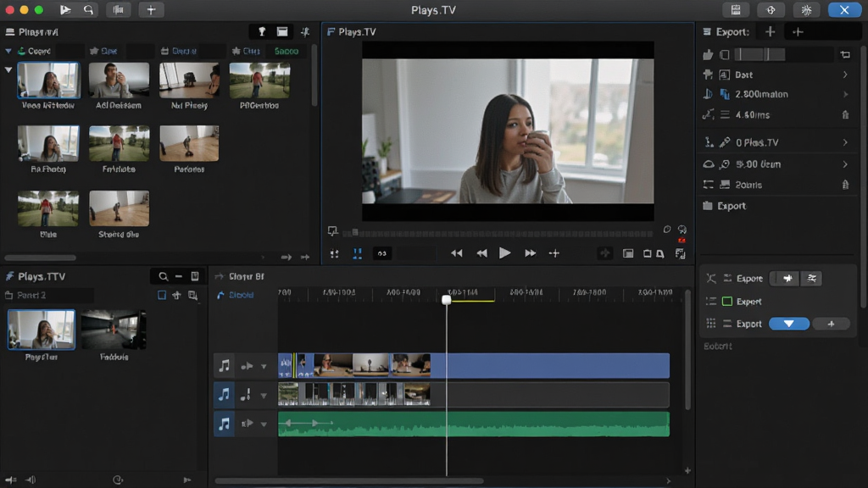Viewport: 868px width, 488px height.
Task: Click the first plus in Export header
Action: (770, 32)
